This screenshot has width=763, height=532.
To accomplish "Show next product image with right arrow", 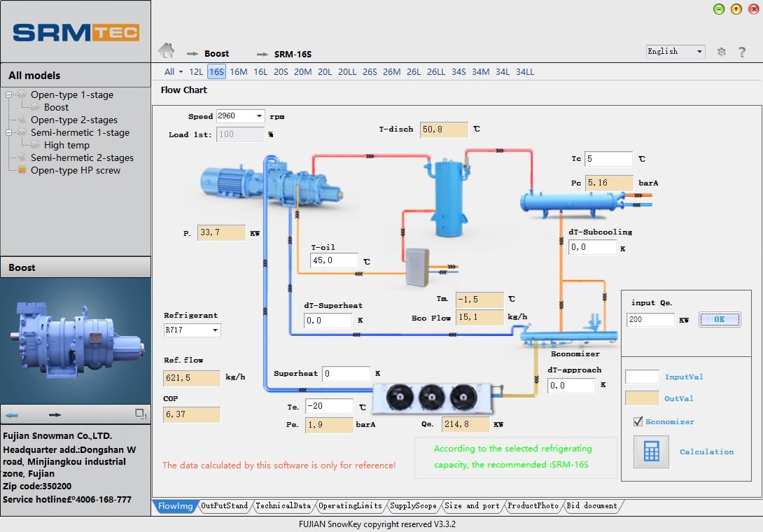I will click(55, 415).
